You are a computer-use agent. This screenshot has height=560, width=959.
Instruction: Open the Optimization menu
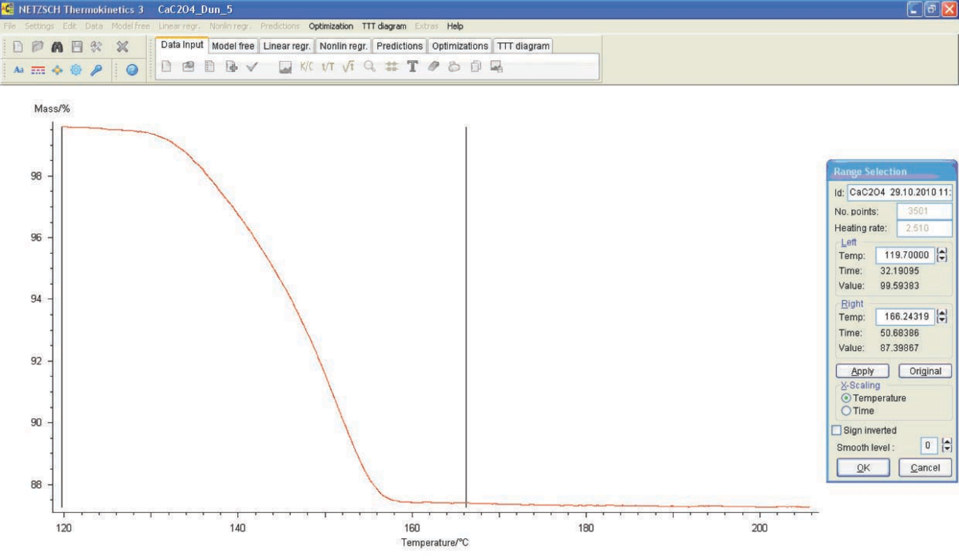(331, 26)
